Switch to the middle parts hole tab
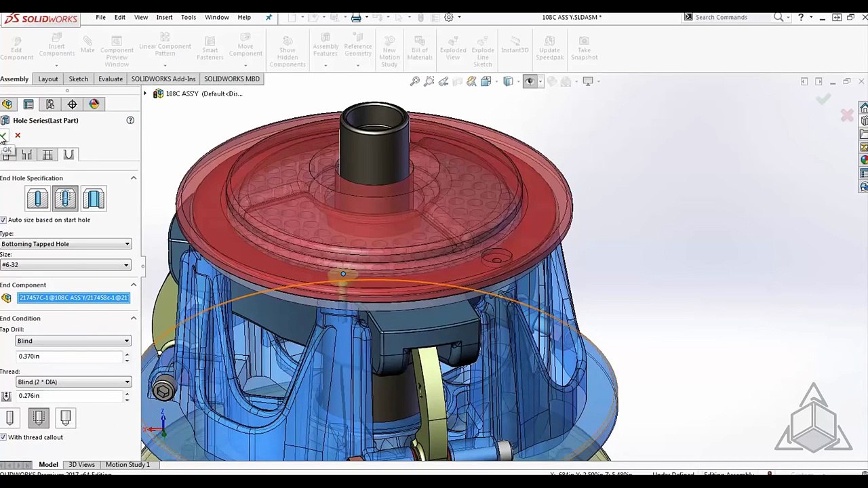 [26, 155]
